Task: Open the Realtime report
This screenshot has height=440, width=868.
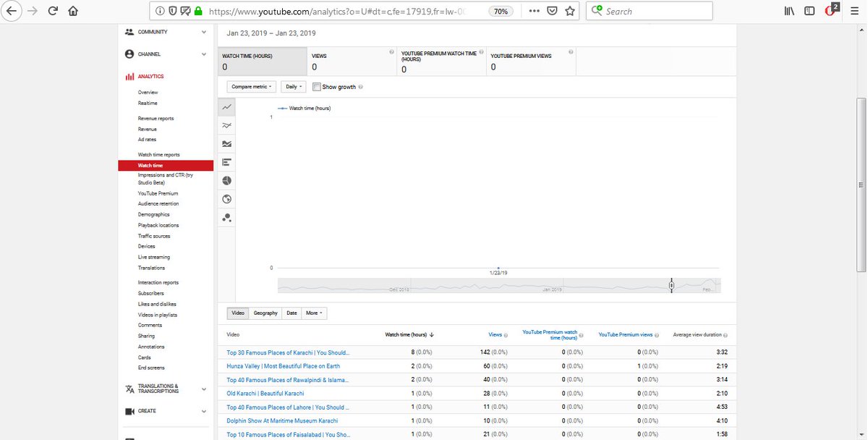Action: 148,103
